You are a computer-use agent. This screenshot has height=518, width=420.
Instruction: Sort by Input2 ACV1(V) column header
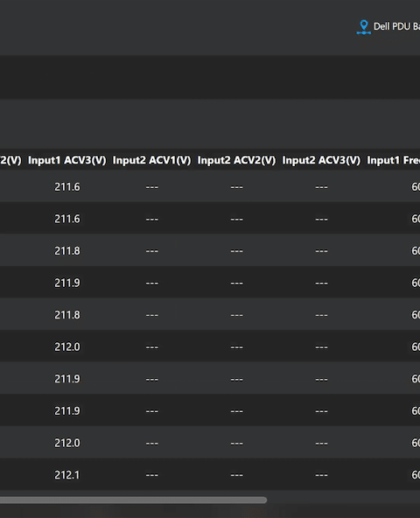[151, 160]
